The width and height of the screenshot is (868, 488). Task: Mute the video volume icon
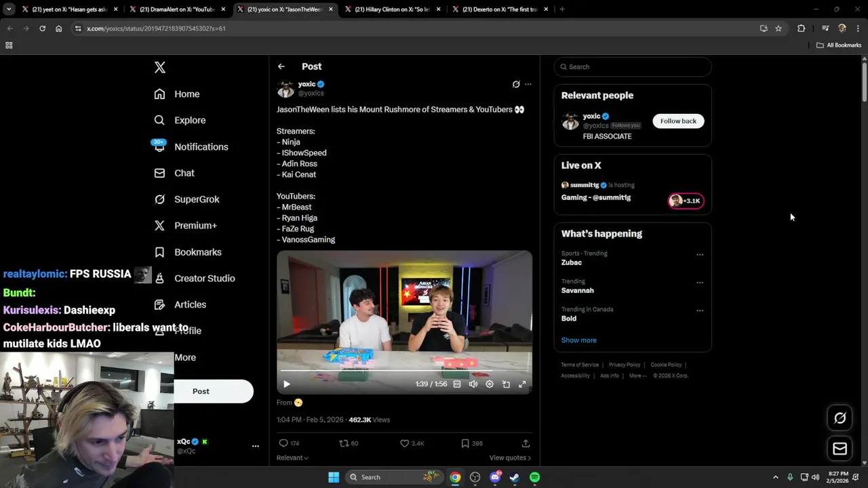tap(473, 384)
